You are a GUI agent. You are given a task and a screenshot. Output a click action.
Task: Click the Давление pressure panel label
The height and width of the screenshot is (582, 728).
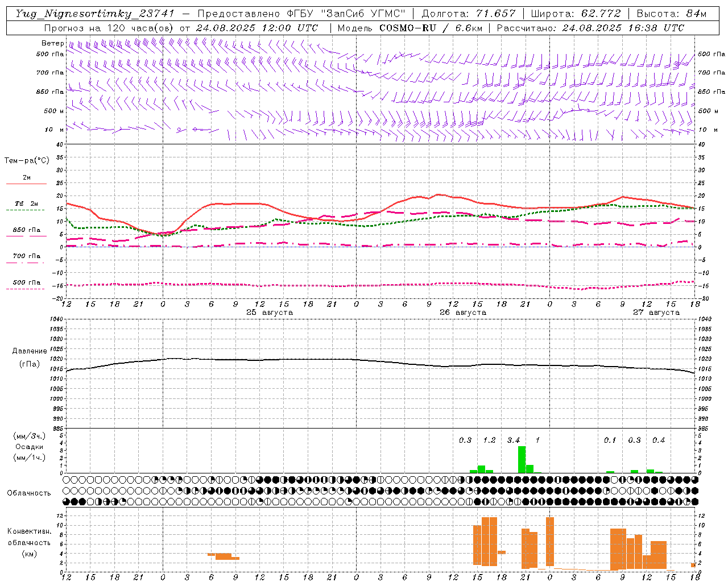click(30, 351)
